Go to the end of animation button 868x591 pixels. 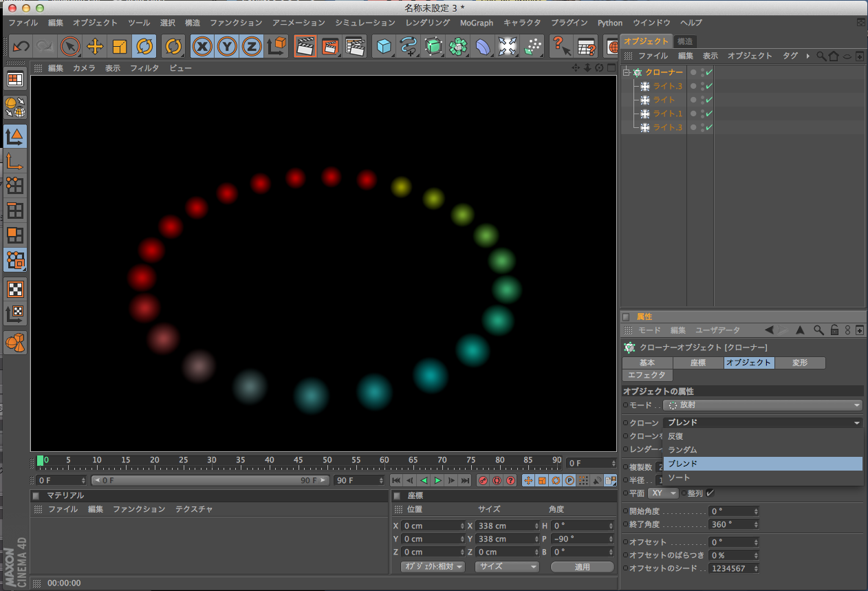click(466, 480)
